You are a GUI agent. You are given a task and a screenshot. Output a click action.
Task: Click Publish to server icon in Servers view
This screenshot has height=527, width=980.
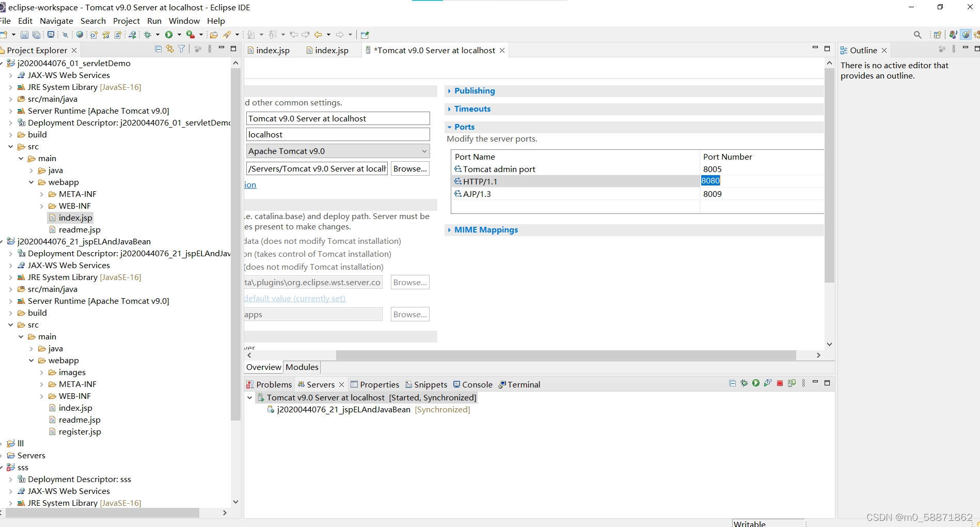[x=792, y=383]
